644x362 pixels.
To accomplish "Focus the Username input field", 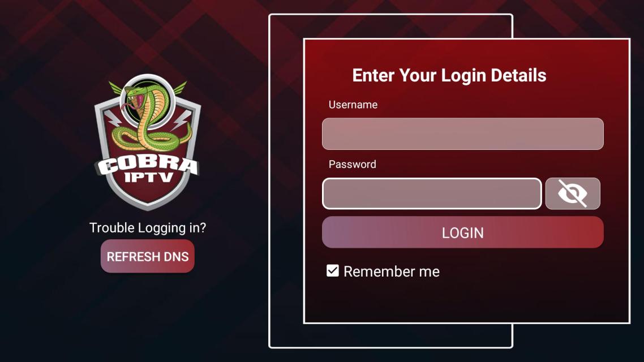I will point(462,134).
